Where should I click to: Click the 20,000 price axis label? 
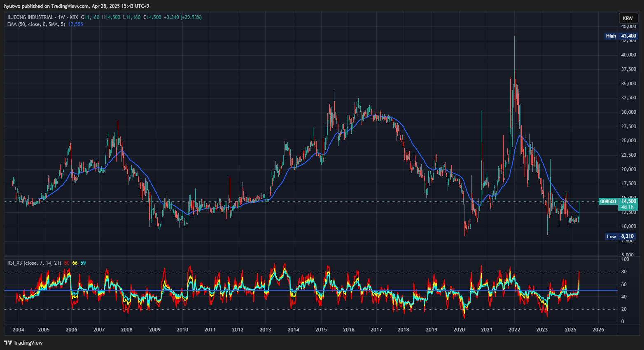tap(629, 169)
